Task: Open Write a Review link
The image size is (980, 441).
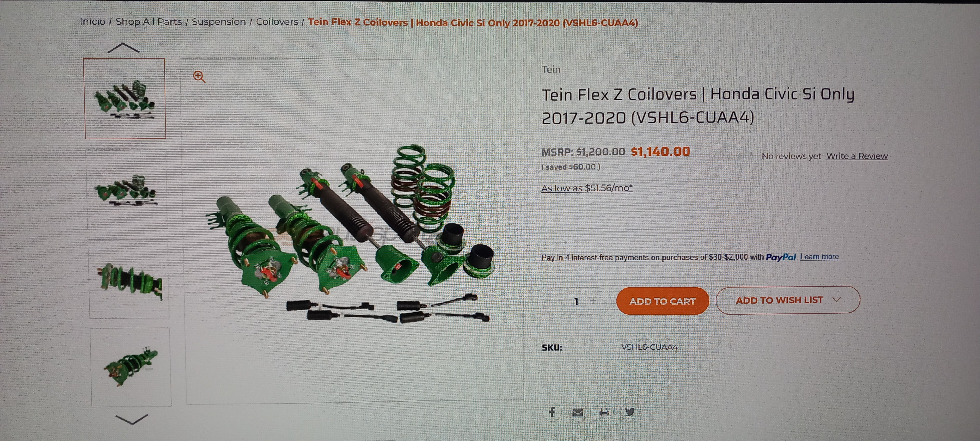Action: click(857, 156)
